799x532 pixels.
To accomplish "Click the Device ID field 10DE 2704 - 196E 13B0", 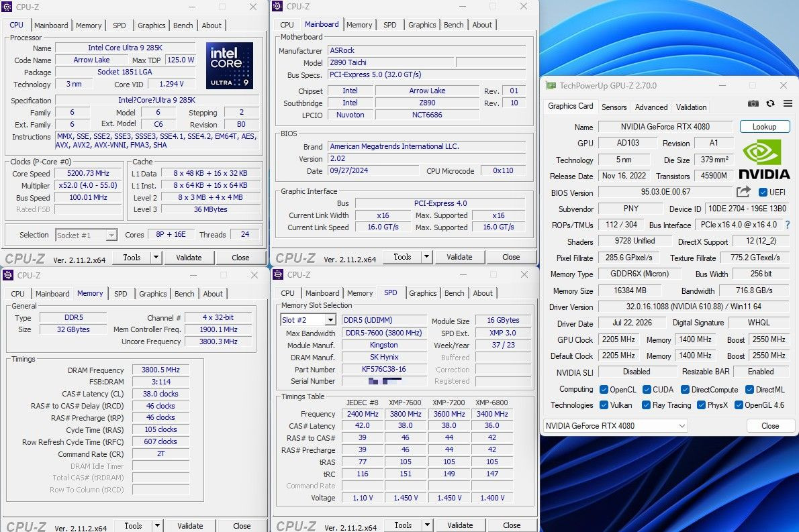I will point(747,208).
